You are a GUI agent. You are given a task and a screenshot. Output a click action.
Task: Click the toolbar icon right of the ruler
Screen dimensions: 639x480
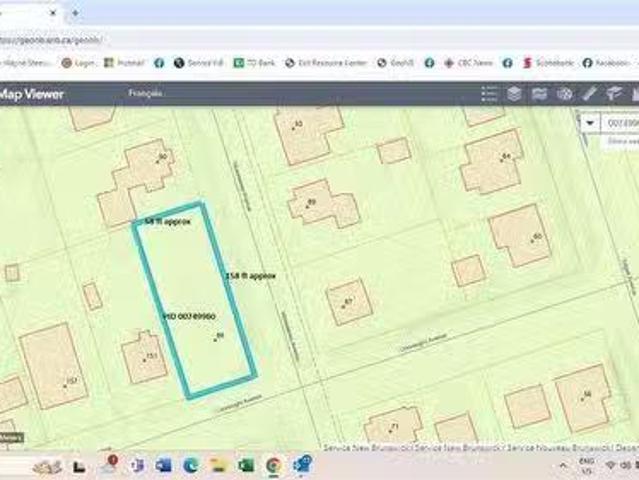[x=613, y=94]
